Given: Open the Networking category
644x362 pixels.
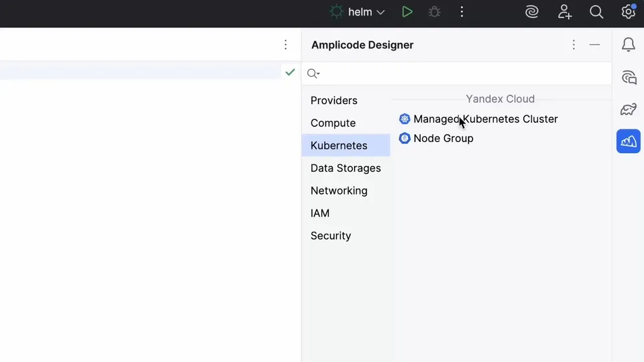Looking at the screenshot, I should pos(339,191).
